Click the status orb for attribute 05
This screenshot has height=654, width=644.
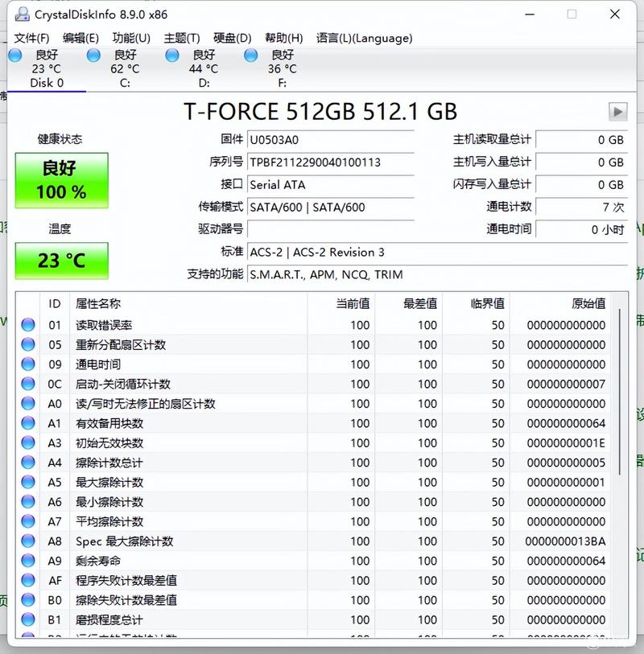pos(28,344)
